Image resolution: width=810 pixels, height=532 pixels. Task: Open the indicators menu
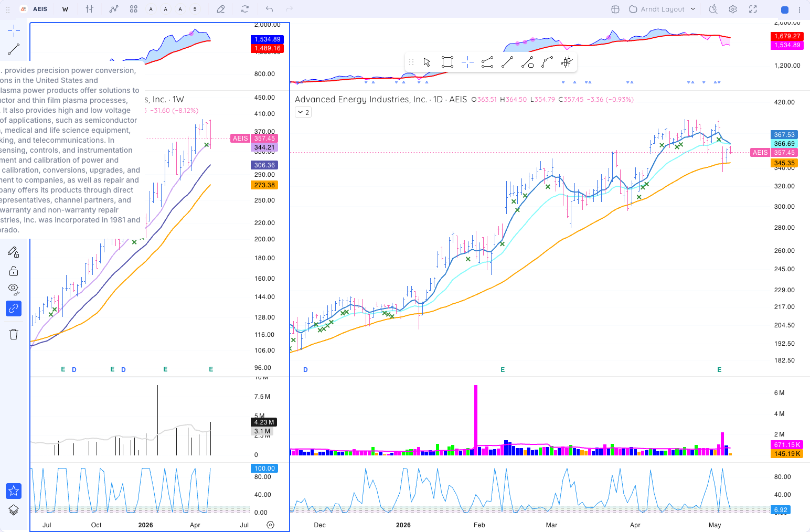(x=114, y=9)
